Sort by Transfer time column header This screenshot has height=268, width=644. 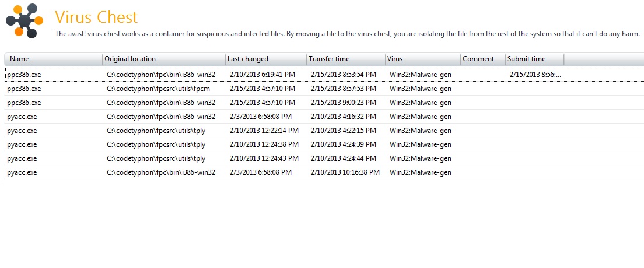[x=346, y=59]
